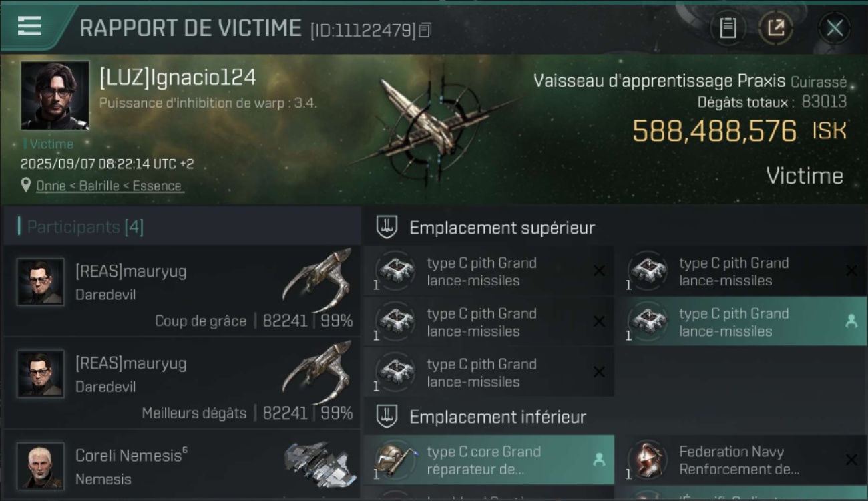Screen dimensions: 868x501
Task: Open the clipboard report icon
Action: (x=728, y=28)
